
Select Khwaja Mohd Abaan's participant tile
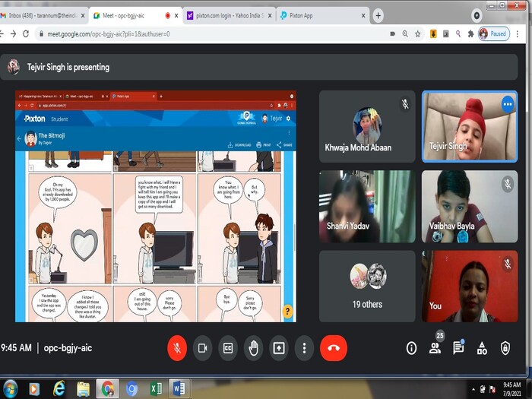point(367,126)
